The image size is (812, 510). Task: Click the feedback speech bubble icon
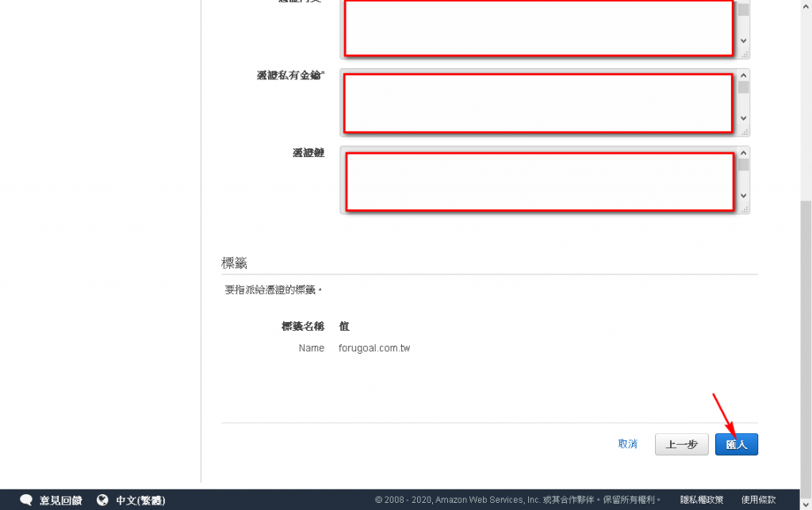(26, 500)
